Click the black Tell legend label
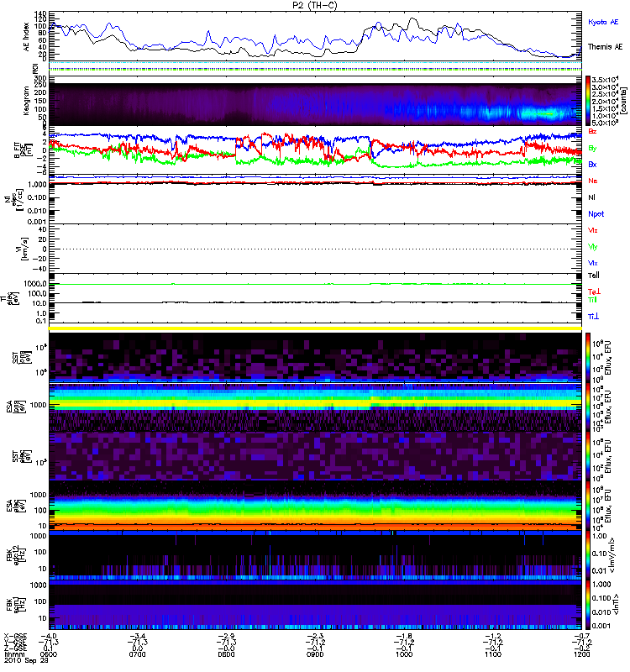 [593, 276]
